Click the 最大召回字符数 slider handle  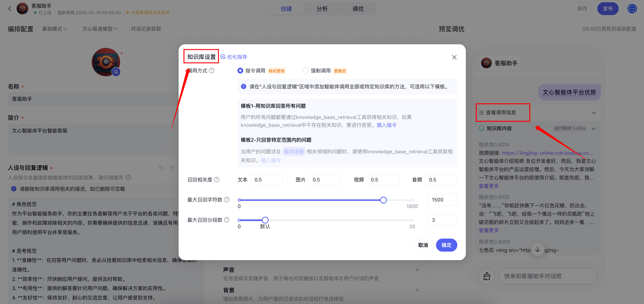pyautogui.click(x=383, y=200)
